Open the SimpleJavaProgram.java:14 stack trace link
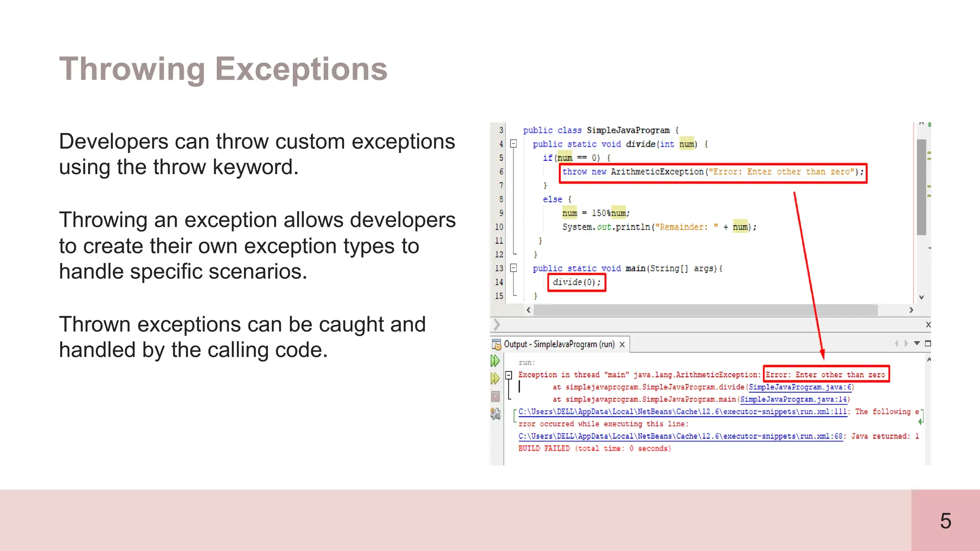980x551 pixels. point(793,399)
